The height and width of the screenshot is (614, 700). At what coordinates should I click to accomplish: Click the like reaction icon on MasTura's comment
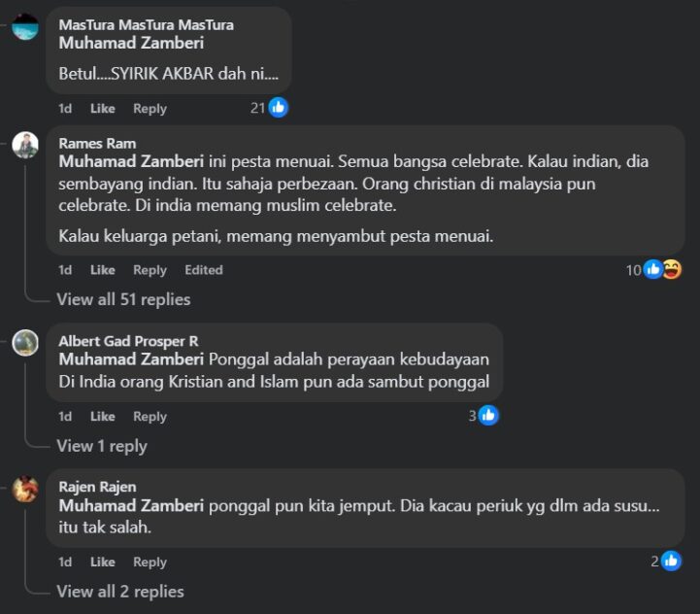coord(279,108)
